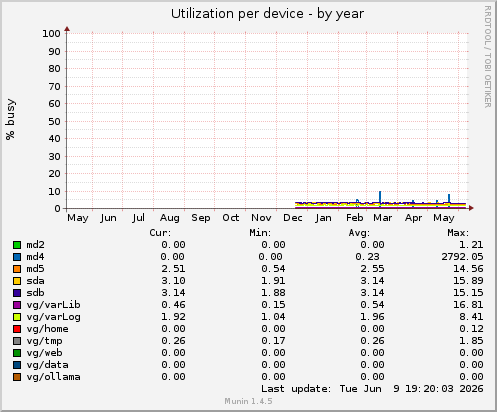This screenshot has height=412, width=497.
Task: Select the vg/ollama legend label
Action: point(53,377)
